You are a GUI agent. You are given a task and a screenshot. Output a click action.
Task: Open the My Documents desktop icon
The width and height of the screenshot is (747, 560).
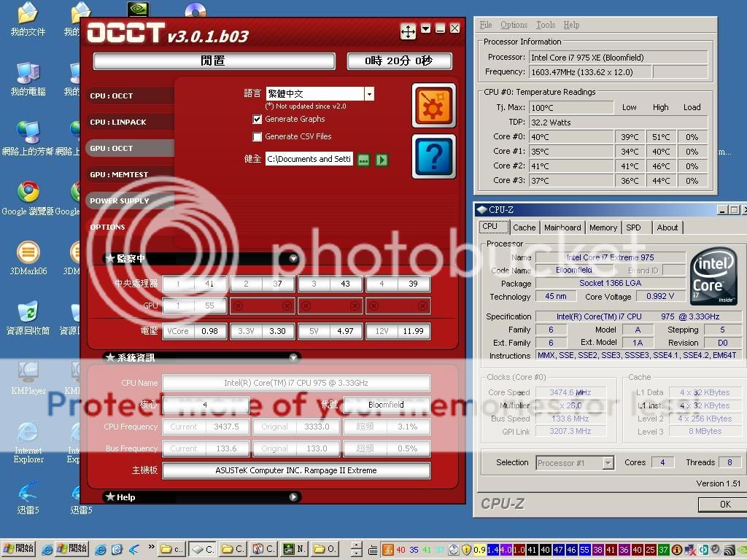tap(28, 20)
